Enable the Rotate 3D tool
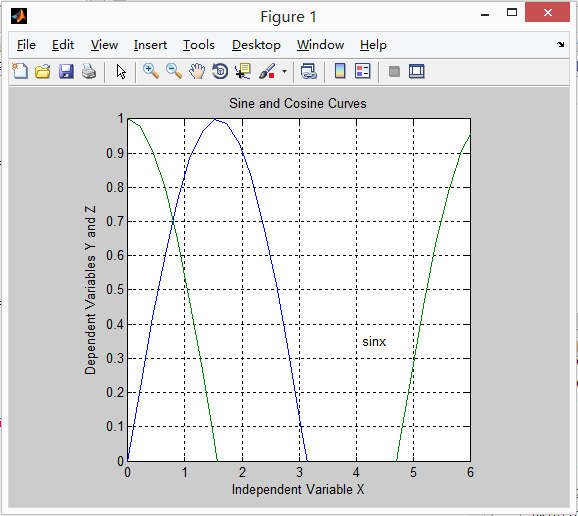Viewport: 578px width, 516px height. pyautogui.click(x=220, y=71)
